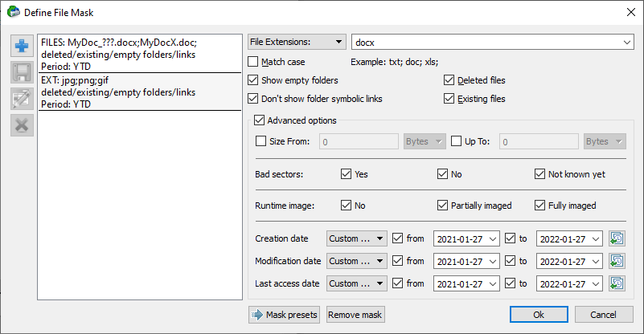Confirm with the Ok button

[539, 315]
